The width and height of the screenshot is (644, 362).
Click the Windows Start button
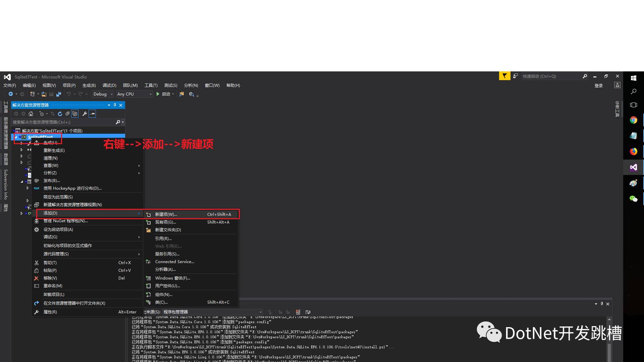[633, 78]
